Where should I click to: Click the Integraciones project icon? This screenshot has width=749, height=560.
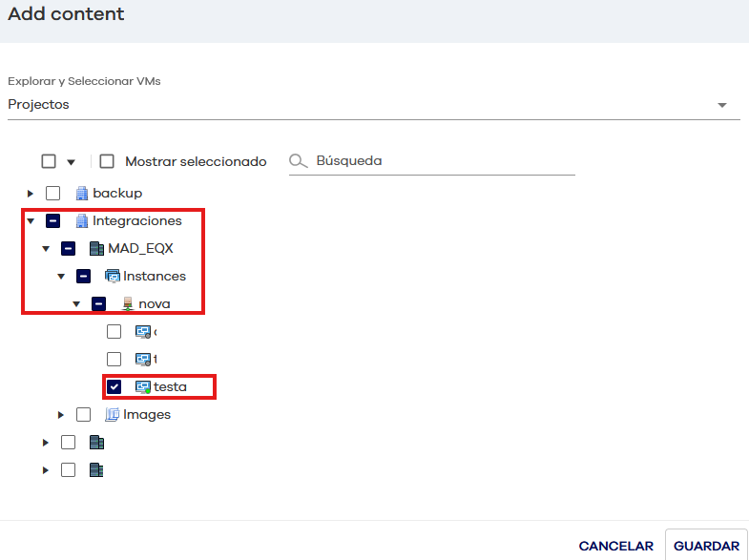[81, 221]
